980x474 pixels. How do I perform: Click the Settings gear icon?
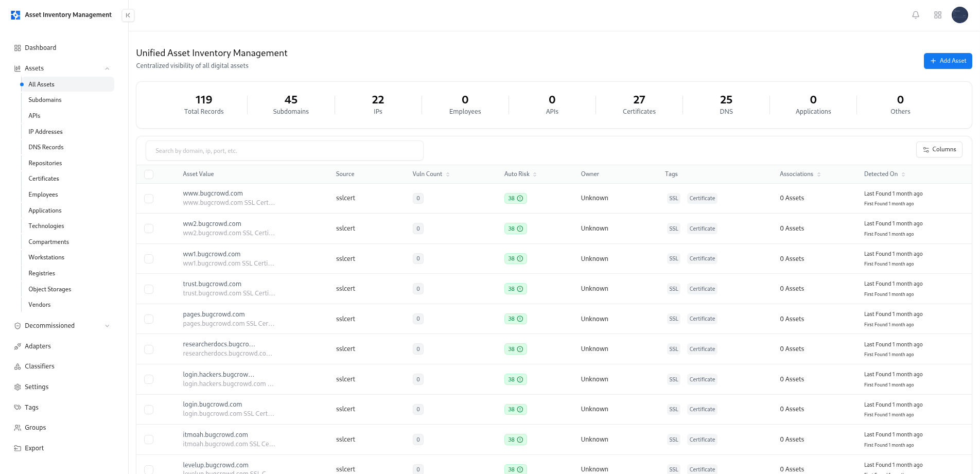click(x=17, y=387)
